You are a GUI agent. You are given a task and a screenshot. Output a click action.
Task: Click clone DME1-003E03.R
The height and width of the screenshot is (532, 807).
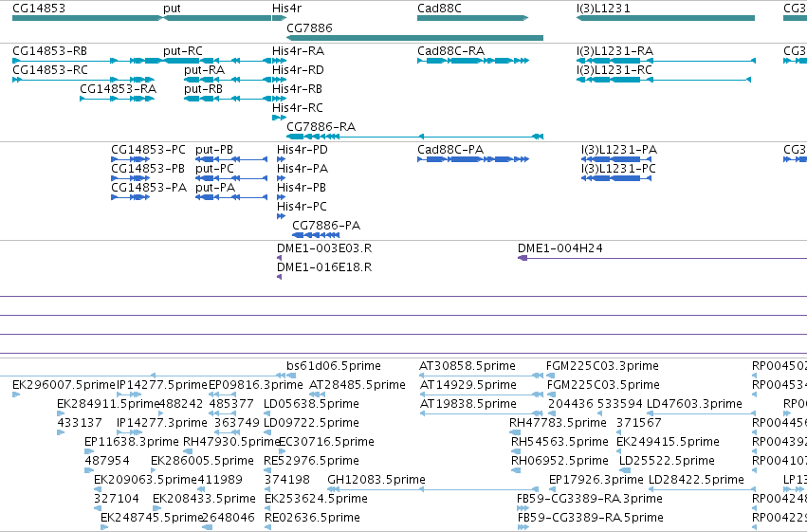[x=324, y=248]
